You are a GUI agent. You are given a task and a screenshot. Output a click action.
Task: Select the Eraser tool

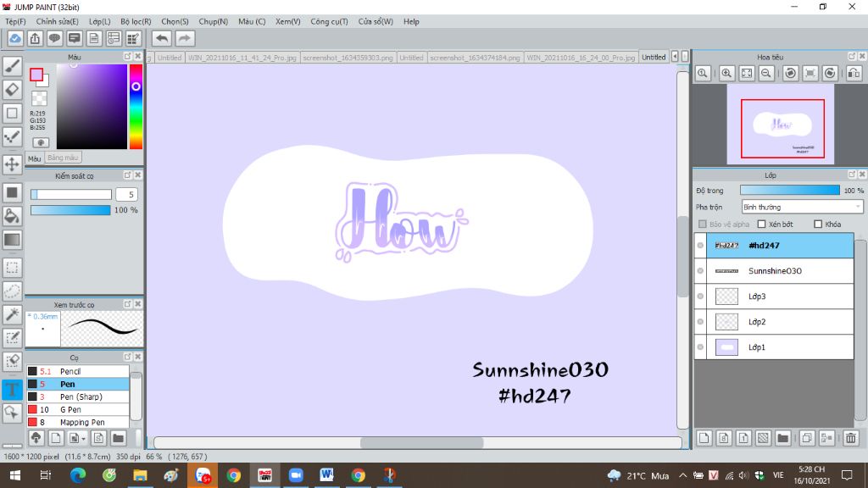tap(12, 90)
